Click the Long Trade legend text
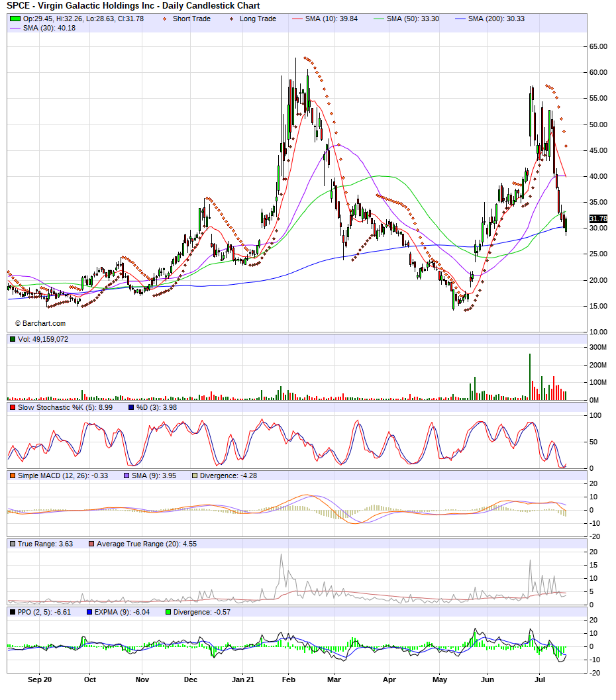The height and width of the screenshot is (700, 616). (258, 19)
